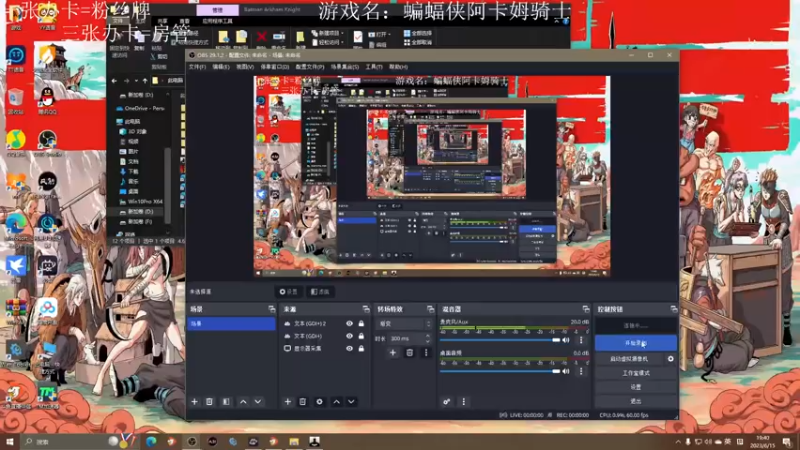
Task: Delete selected scene using trash icon in Scenes
Action: [x=209, y=402]
